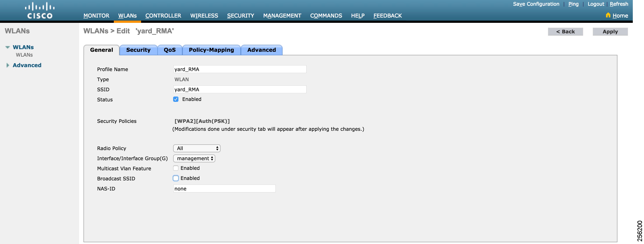
Task: Click the Profile Name input field
Action: coord(240,69)
